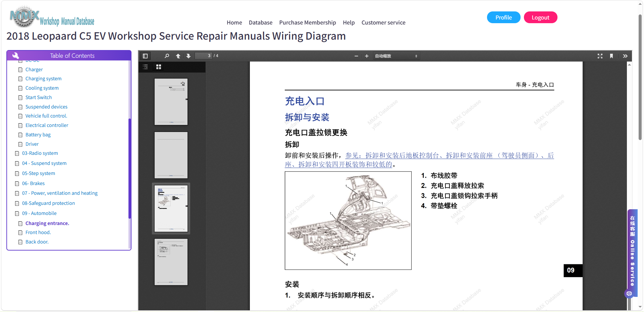
Task: Open the Vehicle full control. section
Action: (x=46, y=116)
